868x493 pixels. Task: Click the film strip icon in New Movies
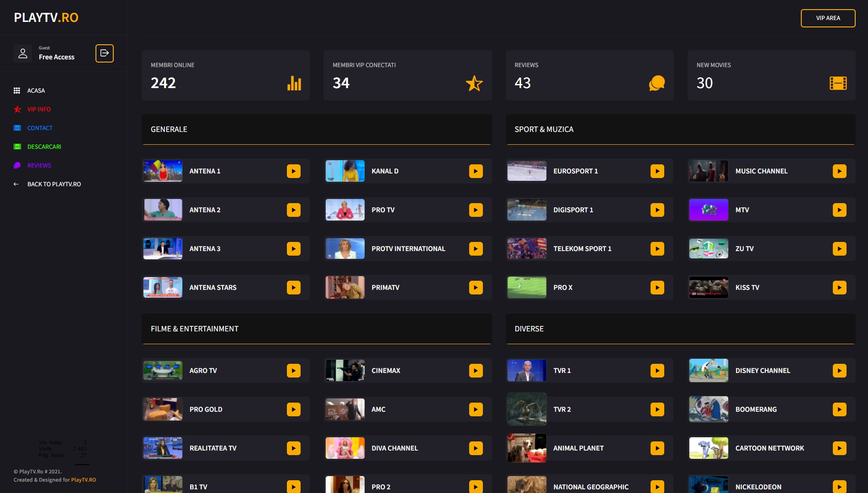pos(838,83)
